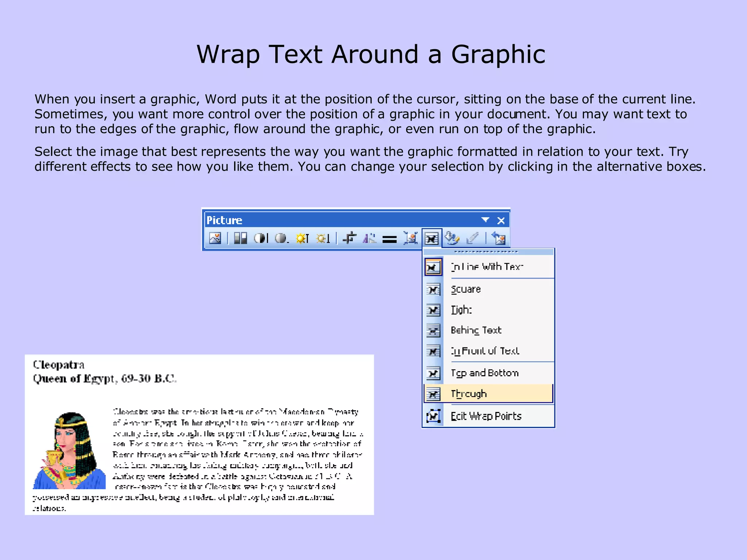Click paragraph starting 'When you insert a graphic'

click(365, 114)
